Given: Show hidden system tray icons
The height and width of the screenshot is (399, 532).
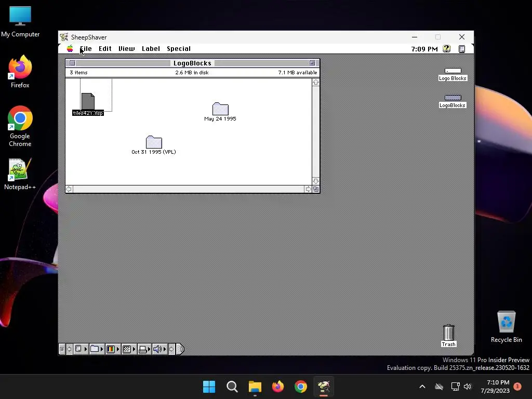Looking at the screenshot, I should pyautogui.click(x=422, y=387).
